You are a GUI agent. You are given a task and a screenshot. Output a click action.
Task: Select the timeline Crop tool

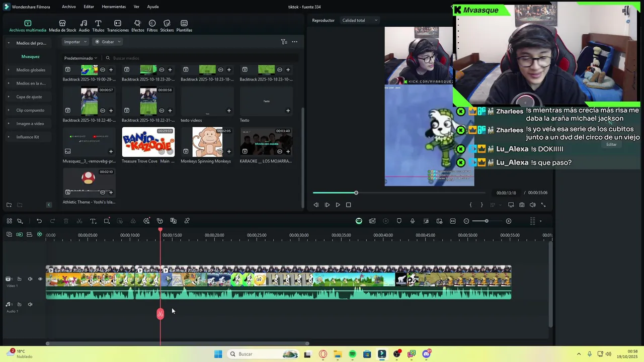107,221
